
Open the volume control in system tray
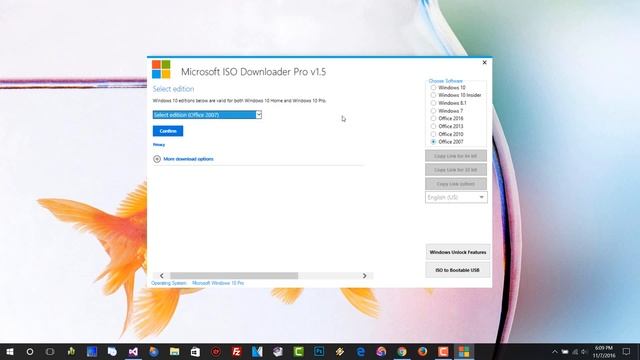point(584,351)
